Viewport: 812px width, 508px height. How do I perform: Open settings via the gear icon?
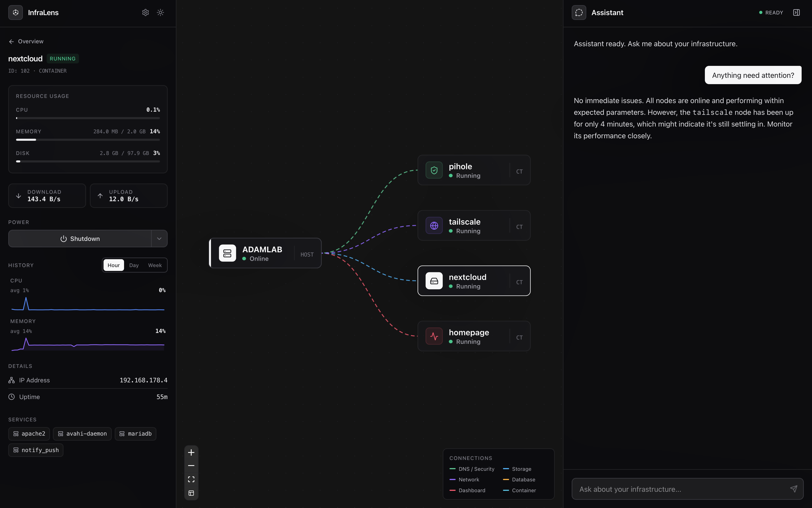click(x=145, y=12)
